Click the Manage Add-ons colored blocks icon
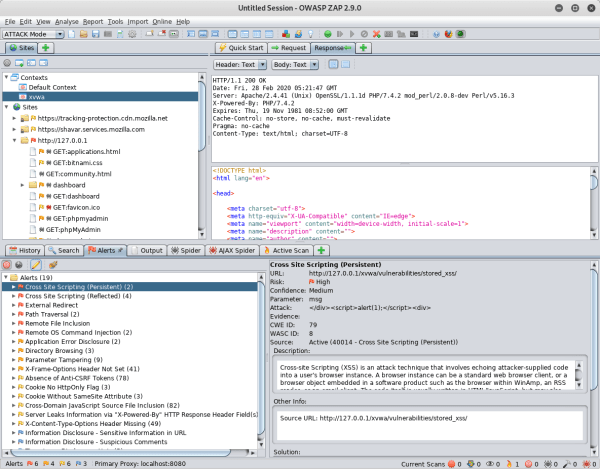The width and height of the screenshot is (600, 469). pos(286,34)
